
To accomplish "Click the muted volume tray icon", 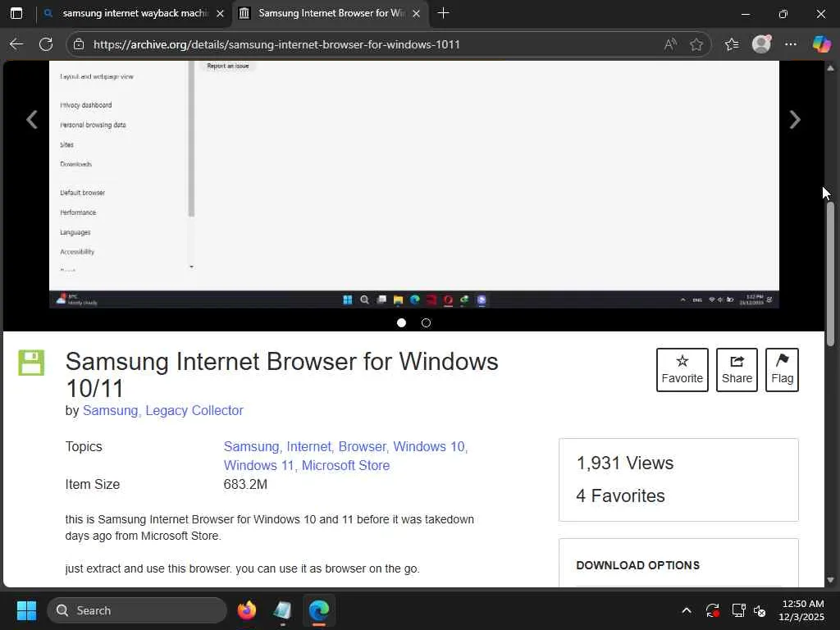I will [760, 610].
